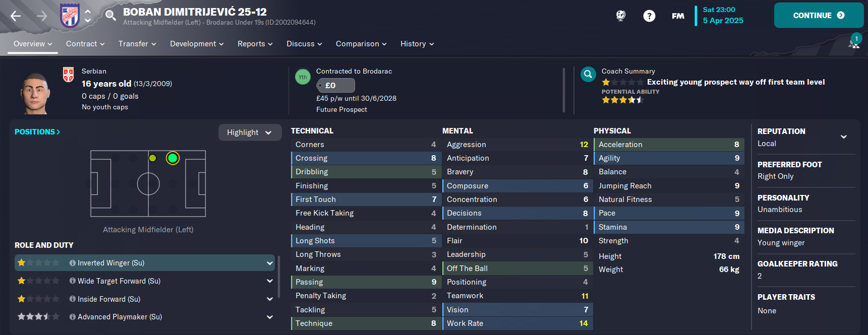Image resolution: width=868 pixels, height=335 pixels.
Task: Open the Development menu
Action: pyautogui.click(x=197, y=44)
